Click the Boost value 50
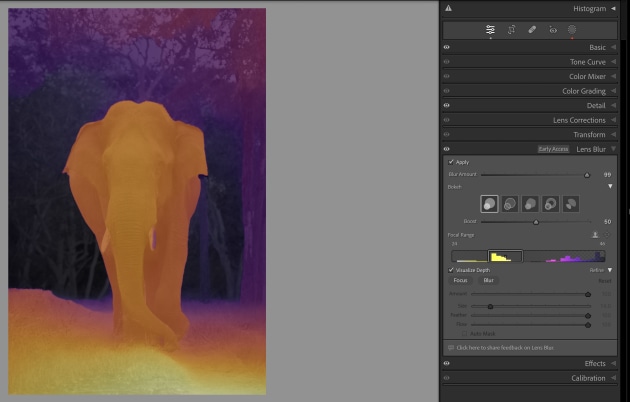The image size is (630, 402). click(607, 222)
